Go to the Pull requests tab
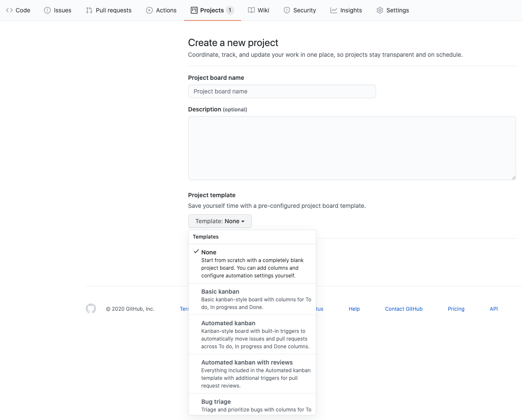Viewport: 522px width, 420px height. point(109,10)
